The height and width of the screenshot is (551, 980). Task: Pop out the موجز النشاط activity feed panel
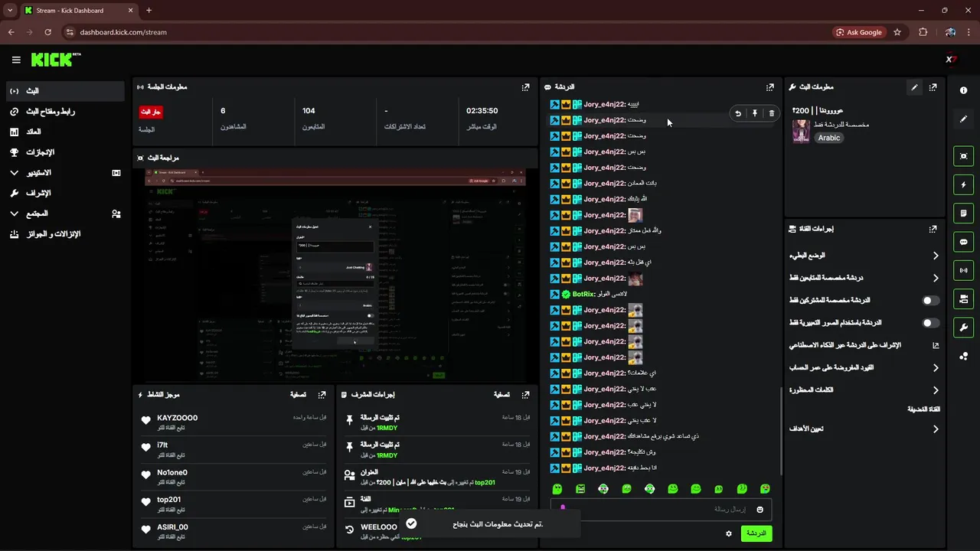pyautogui.click(x=322, y=395)
